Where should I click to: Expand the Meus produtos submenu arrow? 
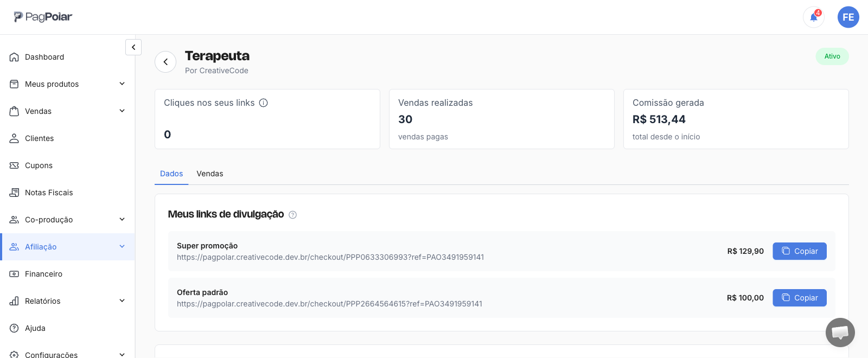point(122,84)
